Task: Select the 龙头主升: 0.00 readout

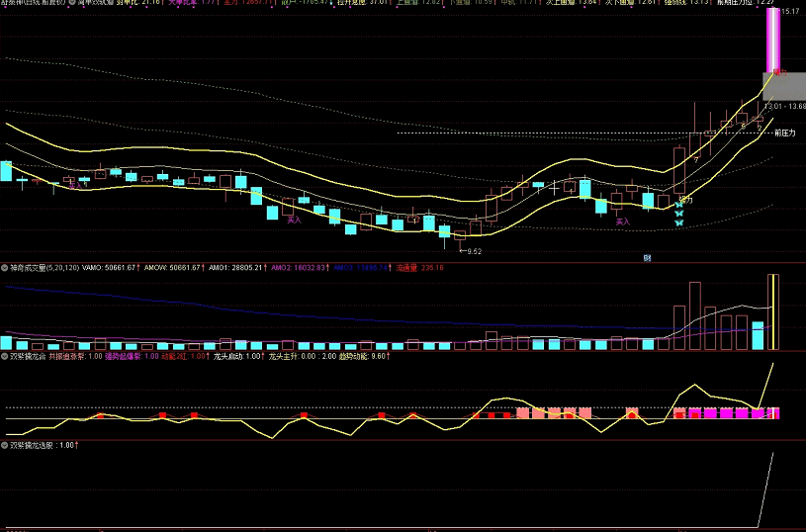Action: (x=291, y=356)
